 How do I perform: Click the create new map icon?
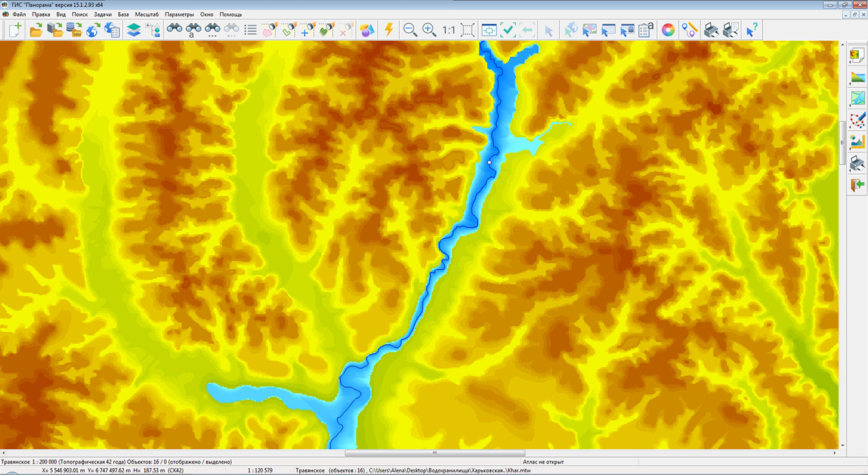15,30
